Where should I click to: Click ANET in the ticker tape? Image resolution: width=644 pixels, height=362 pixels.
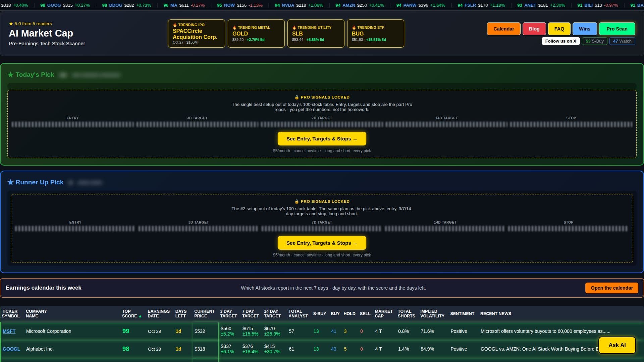530,5
